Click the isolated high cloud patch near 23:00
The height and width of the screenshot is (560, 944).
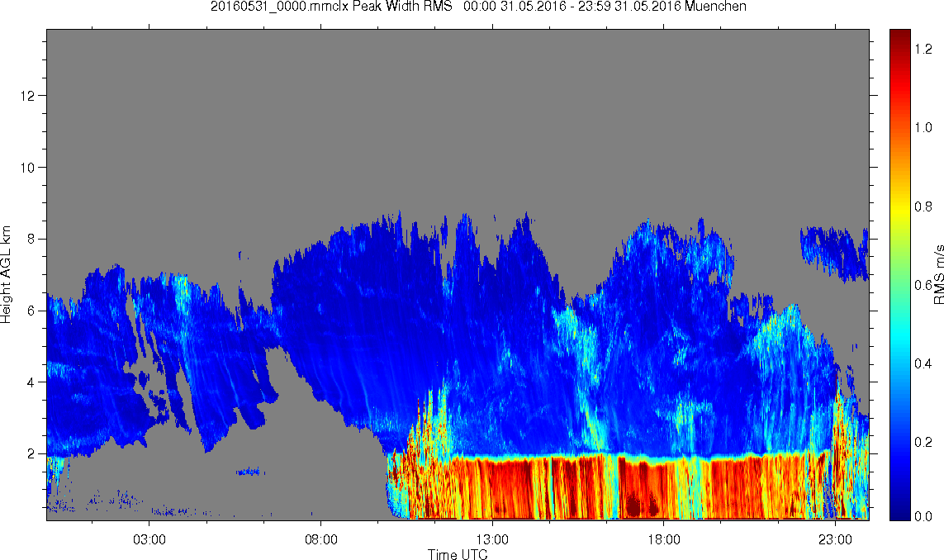pyautogui.click(x=834, y=253)
